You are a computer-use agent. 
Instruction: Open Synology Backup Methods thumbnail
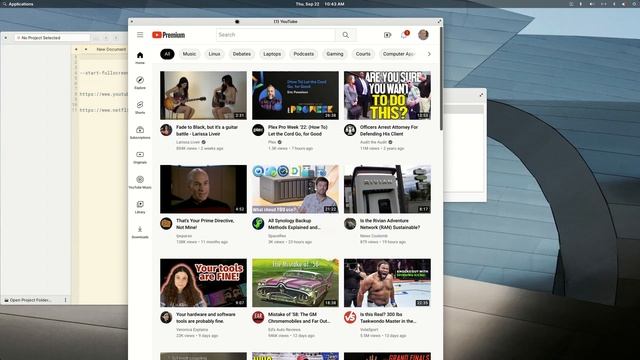pyautogui.click(x=295, y=189)
